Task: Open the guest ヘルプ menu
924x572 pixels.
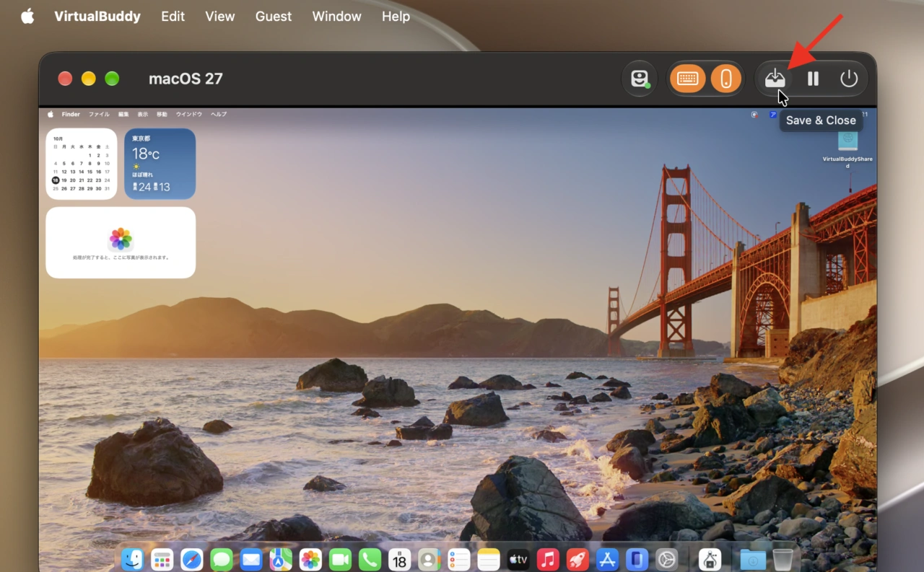Action: tap(219, 114)
